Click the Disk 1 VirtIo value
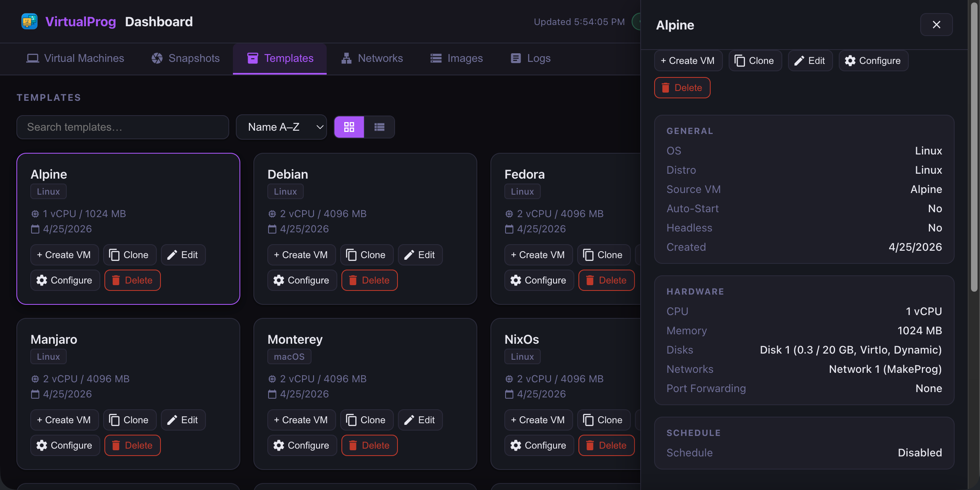Viewport: 980px width, 490px height. coord(851,350)
